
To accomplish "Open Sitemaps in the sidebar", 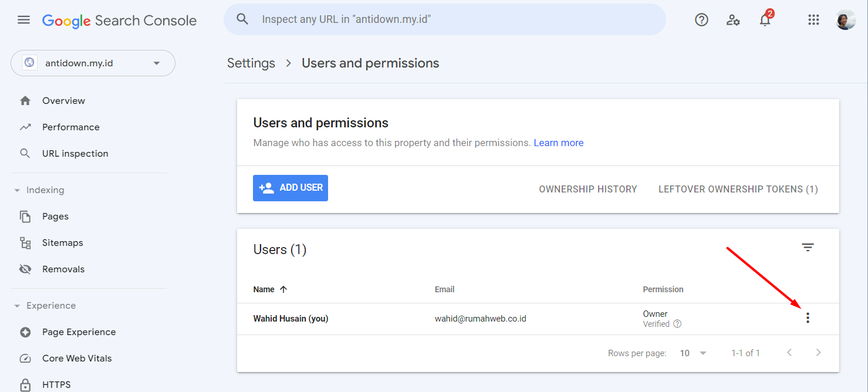I will coord(62,243).
